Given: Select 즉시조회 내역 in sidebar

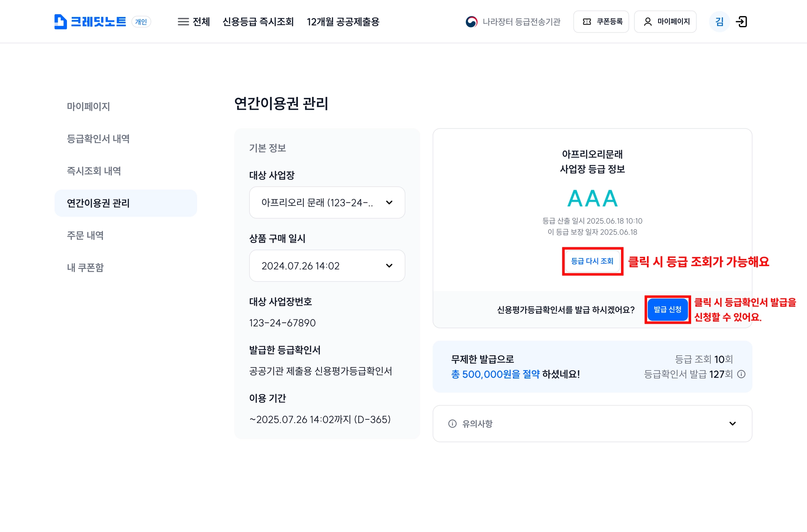Looking at the screenshot, I should (x=94, y=171).
